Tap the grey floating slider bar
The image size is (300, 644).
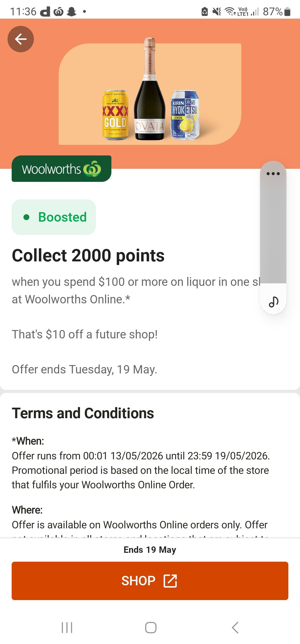(x=273, y=231)
